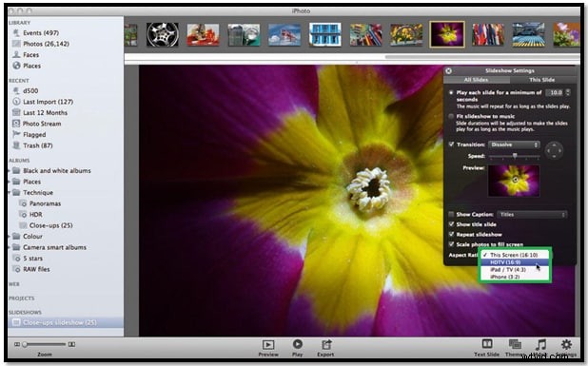Select 'Fit slideshow to music' radio
Image resolution: width=588 pixels, height=366 pixels.
451,116
